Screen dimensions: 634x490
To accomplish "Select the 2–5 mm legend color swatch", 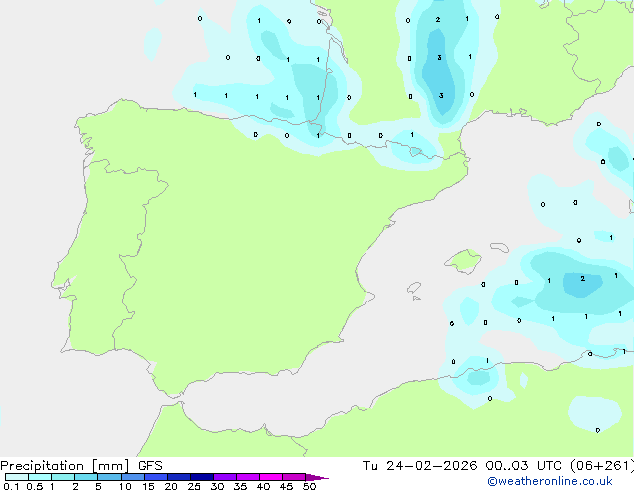I will tap(86, 477).
